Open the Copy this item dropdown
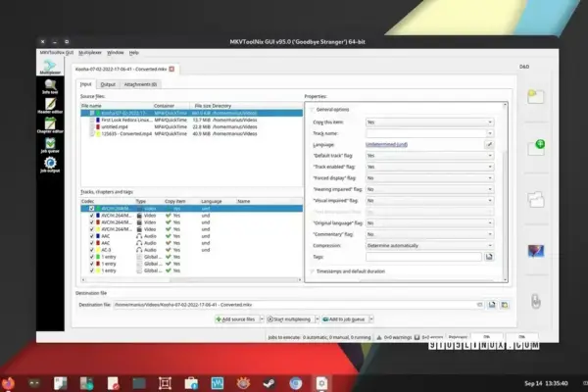 (429, 122)
